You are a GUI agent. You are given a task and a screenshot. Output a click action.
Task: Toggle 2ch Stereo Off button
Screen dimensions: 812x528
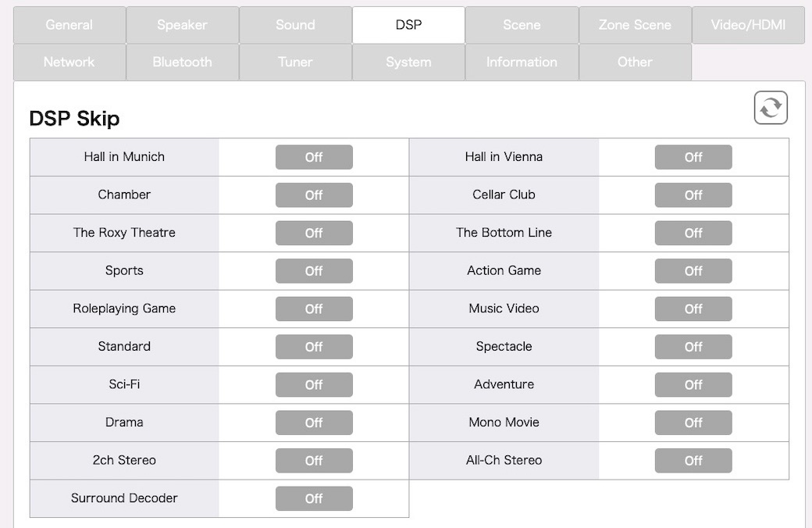coord(314,461)
